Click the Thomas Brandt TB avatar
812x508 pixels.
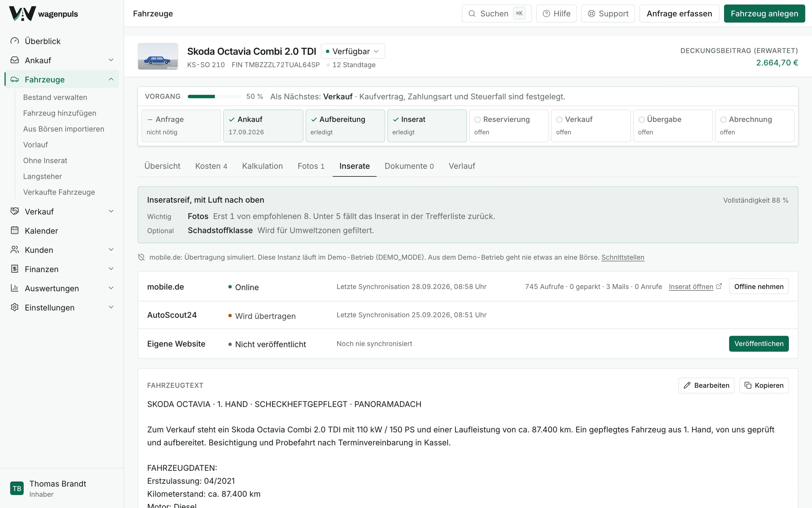tap(17, 488)
